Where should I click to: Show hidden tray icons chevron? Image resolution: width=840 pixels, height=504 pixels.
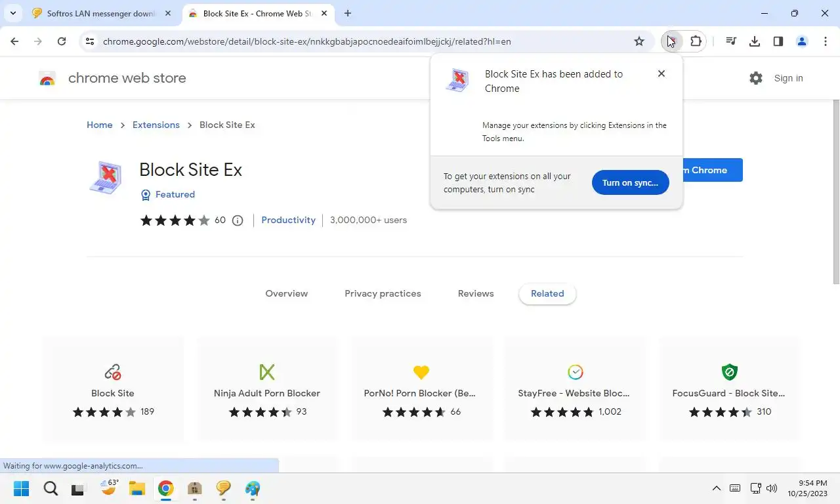717,488
